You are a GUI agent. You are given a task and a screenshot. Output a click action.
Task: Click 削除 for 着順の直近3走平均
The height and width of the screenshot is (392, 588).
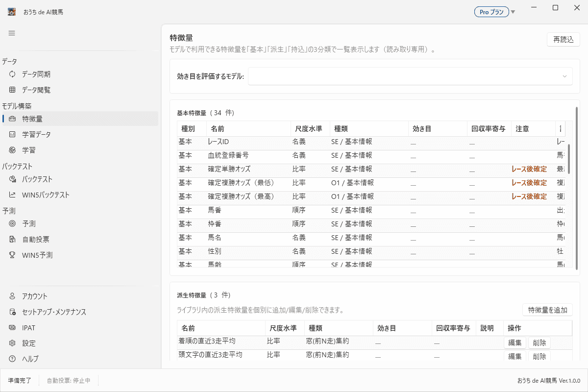(x=539, y=343)
